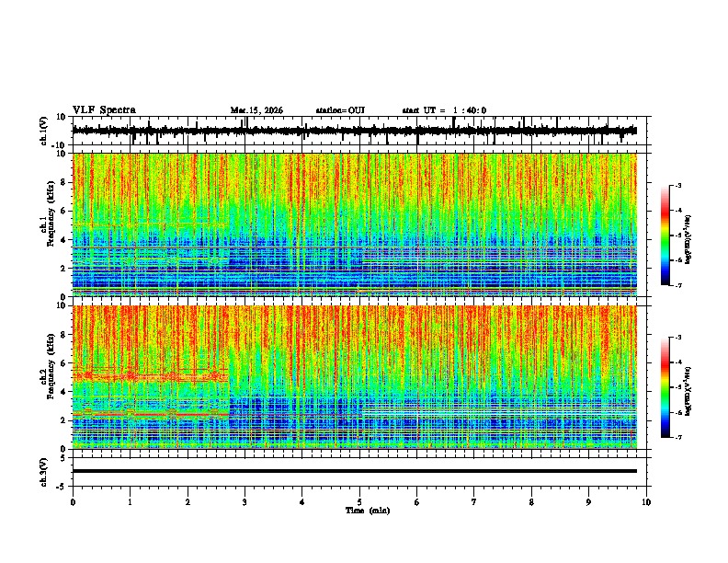Click the ch.1 "Frequency (kHz)" axis label
The image size is (728, 563).
tap(51, 212)
